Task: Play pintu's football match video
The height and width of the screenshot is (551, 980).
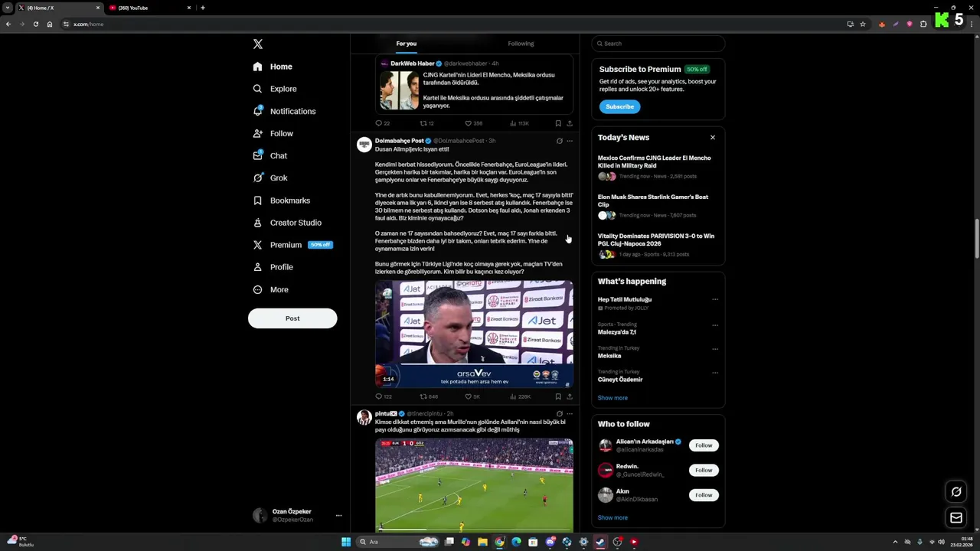Action: [x=474, y=484]
